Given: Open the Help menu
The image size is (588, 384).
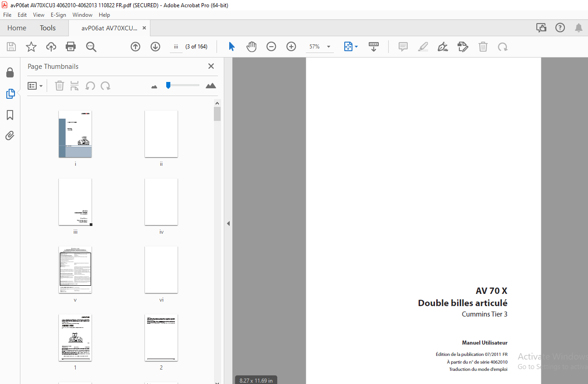Looking at the screenshot, I should 104,15.
